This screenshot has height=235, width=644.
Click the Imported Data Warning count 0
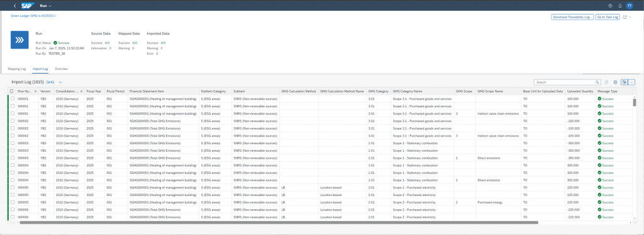coord(162,48)
